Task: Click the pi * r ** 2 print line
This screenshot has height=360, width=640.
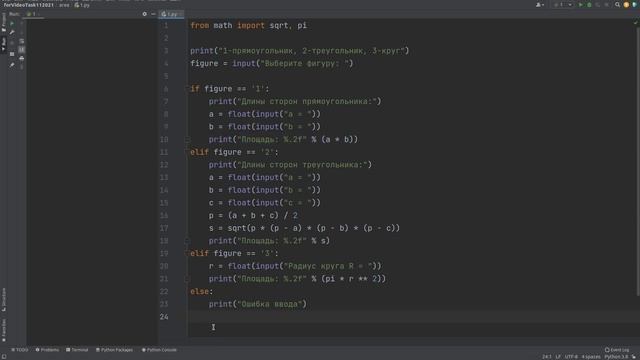Action: pyautogui.click(x=297, y=278)
